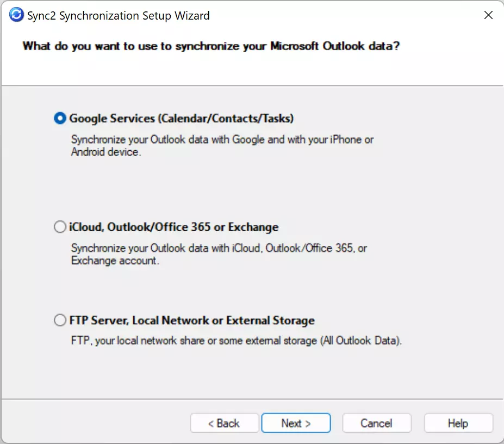Screen dimensions: 504x444
Task: Click the Back button
Action: point(224,423)
